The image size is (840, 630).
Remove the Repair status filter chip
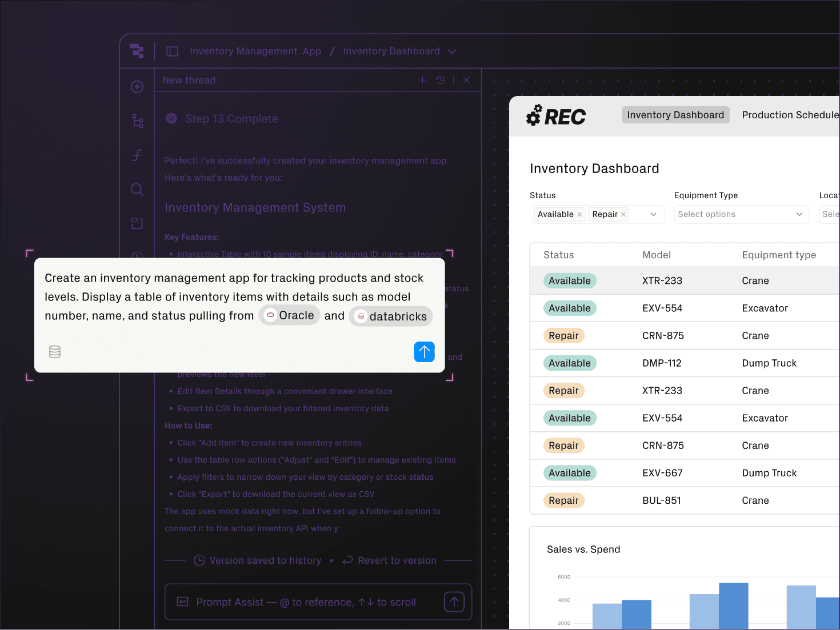pyautogui.click(x=624, y=214)
